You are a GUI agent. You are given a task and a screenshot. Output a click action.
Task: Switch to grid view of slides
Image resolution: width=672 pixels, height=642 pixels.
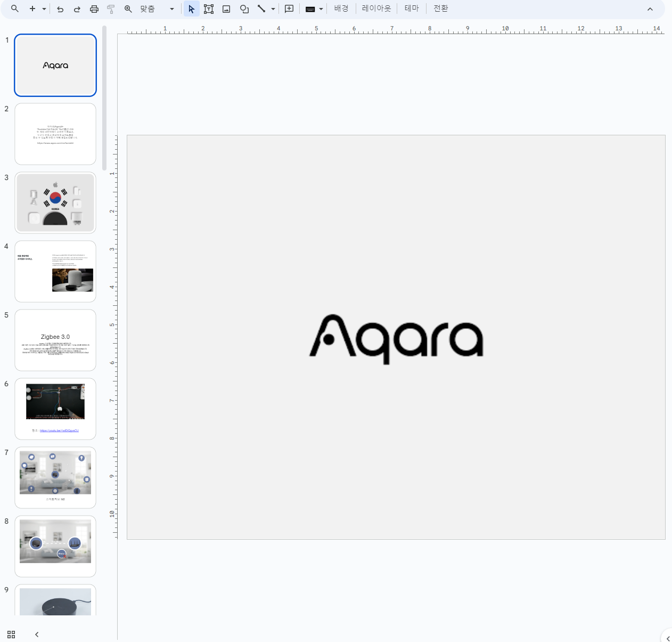tap(11, 635)
